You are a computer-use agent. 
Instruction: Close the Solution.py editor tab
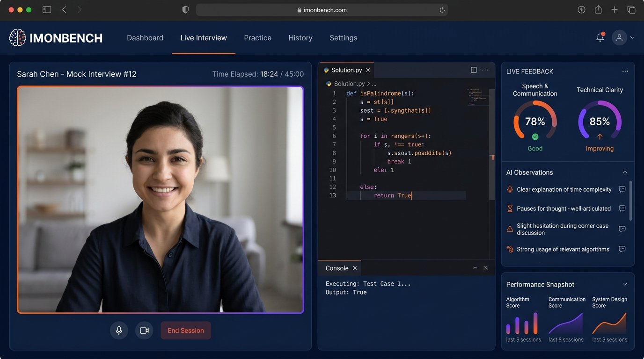click(368, 70)
